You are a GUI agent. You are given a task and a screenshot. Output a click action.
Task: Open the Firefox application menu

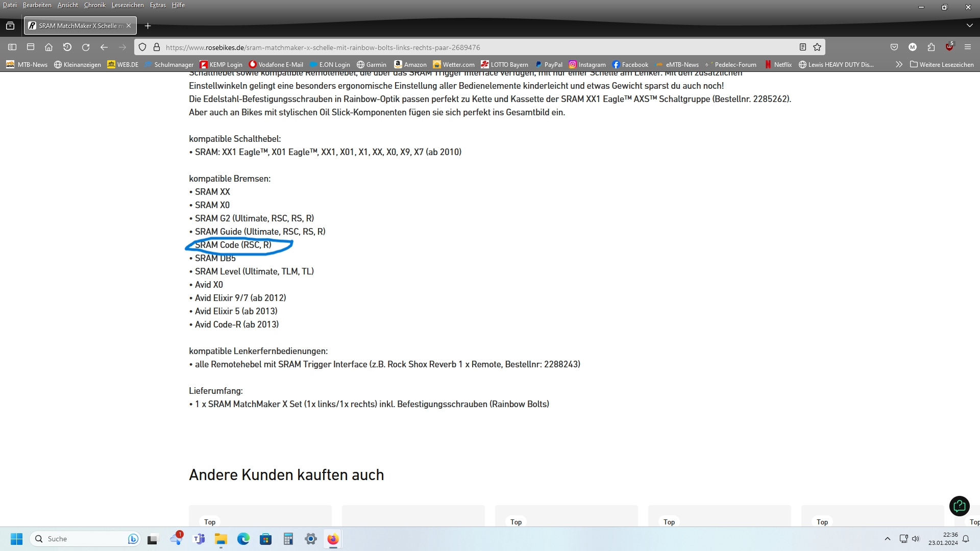click(968, 47)
